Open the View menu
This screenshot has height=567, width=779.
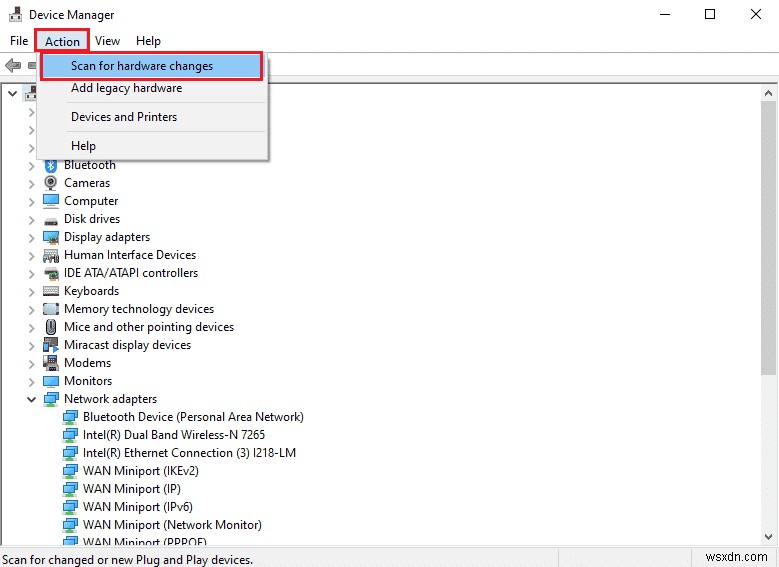(x=107, y=41)
